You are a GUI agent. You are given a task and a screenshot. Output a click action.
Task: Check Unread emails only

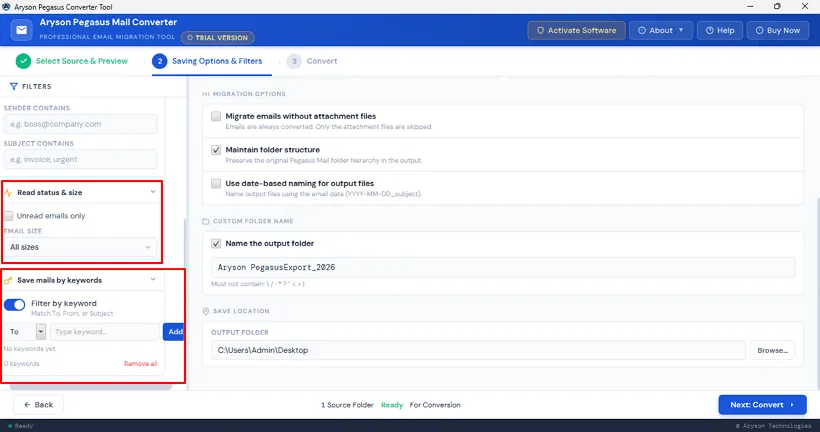point(8,215)
